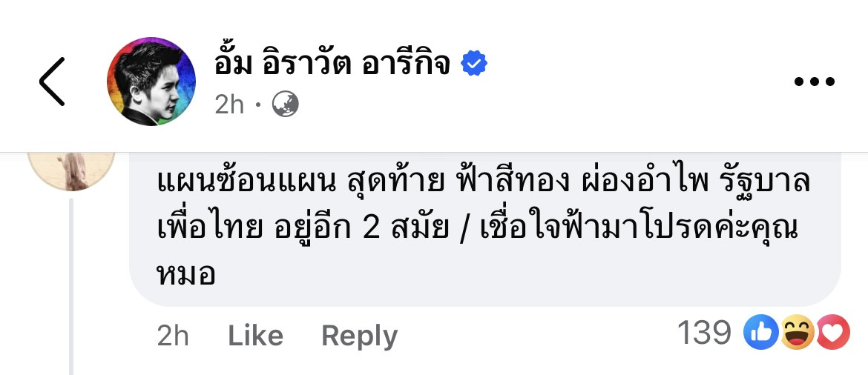Like the comment
This screenshot has height=375, width=868.
coord(256,335)
